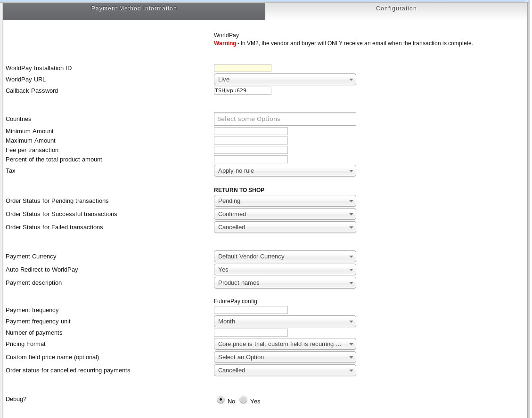Open Order Status for Successful transactions dropdown
532x418 pixels.
click(x=285, y=214)
